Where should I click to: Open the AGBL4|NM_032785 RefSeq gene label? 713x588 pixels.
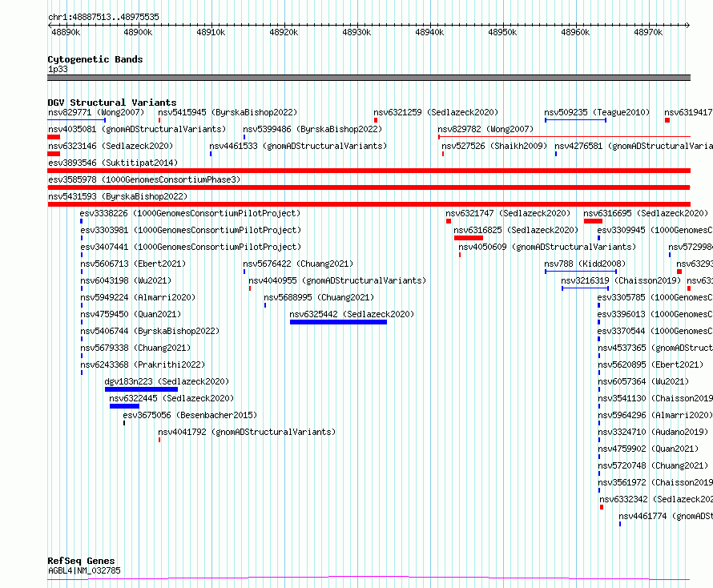pyautogui.click(x=84, y=570)
